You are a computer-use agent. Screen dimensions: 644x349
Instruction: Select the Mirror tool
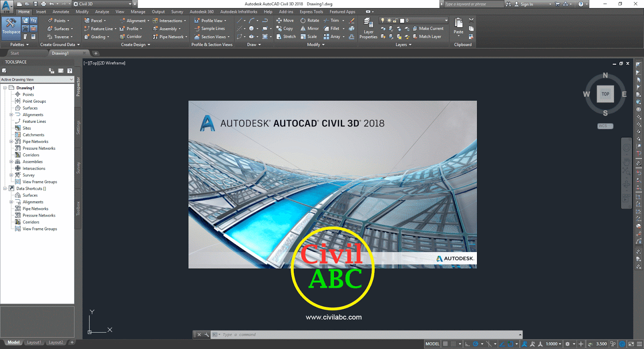[x=310, y=29]
